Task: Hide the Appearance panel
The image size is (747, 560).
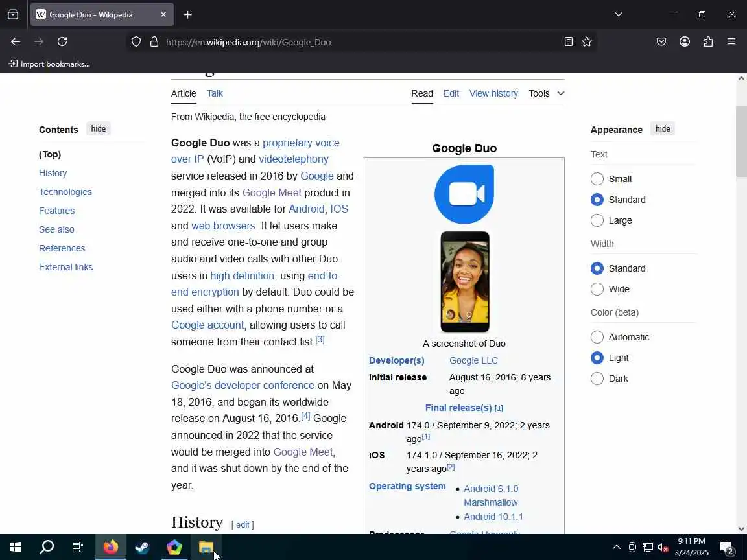Action: [663, 128]
